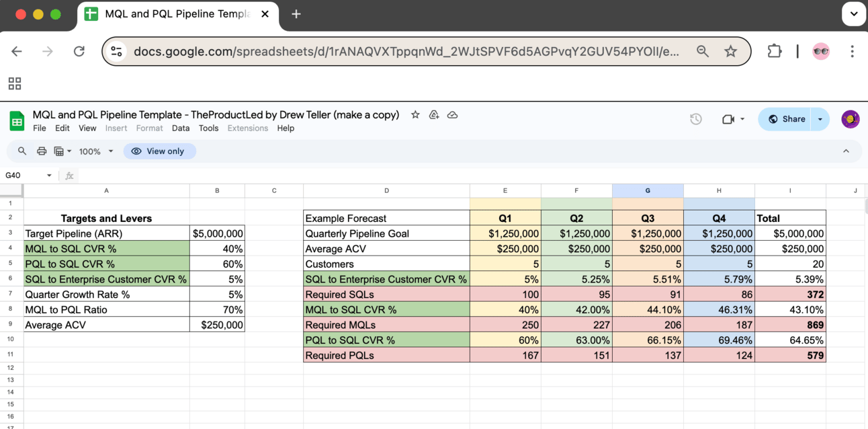Click the Example Forecast cell
Screen dimensions: 868x429
(x=386, y=219)
